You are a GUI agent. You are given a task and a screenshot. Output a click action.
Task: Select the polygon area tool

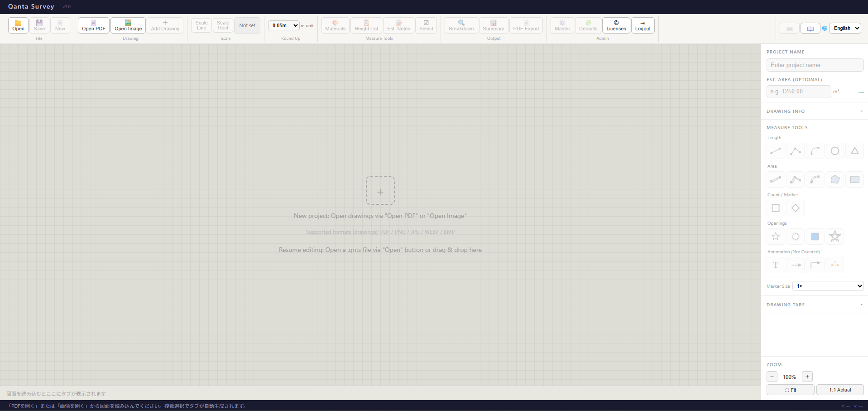[835, 179]
